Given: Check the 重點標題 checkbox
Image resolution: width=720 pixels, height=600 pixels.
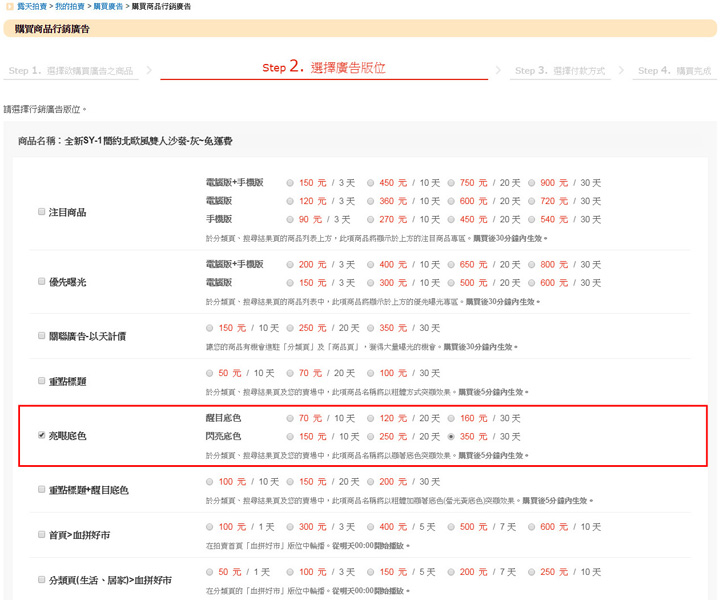Looking at the screenshot, I should coord(41,382).
